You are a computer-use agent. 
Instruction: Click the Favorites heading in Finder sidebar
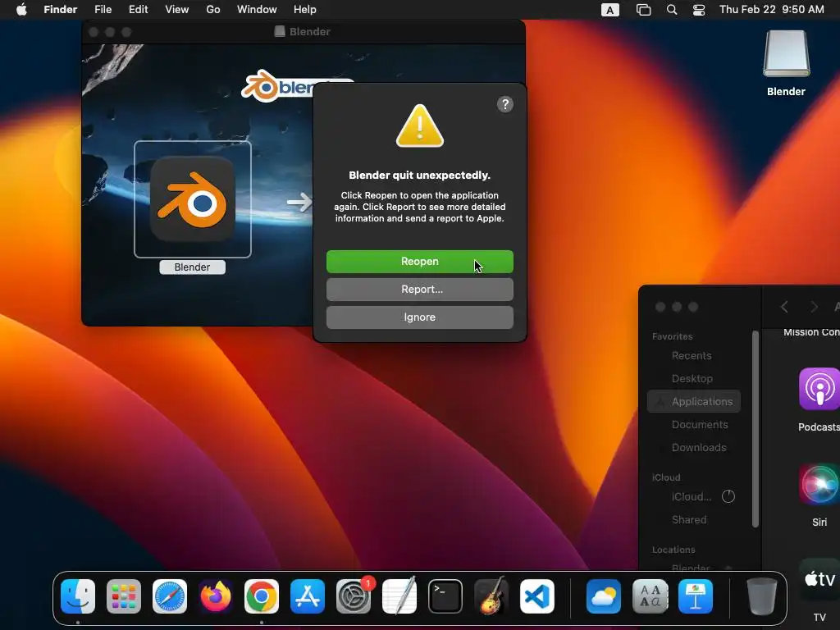[673, 336]
